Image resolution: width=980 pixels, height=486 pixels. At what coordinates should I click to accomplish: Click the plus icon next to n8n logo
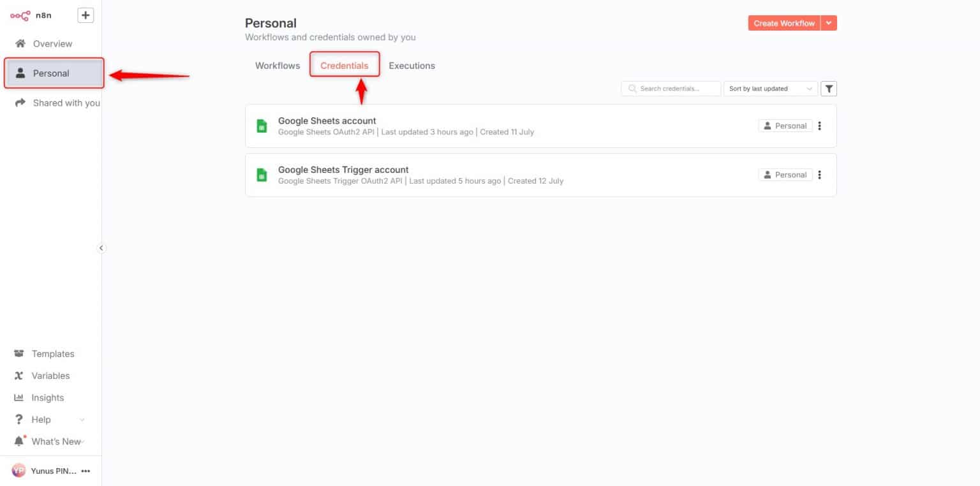pos(85,15)
